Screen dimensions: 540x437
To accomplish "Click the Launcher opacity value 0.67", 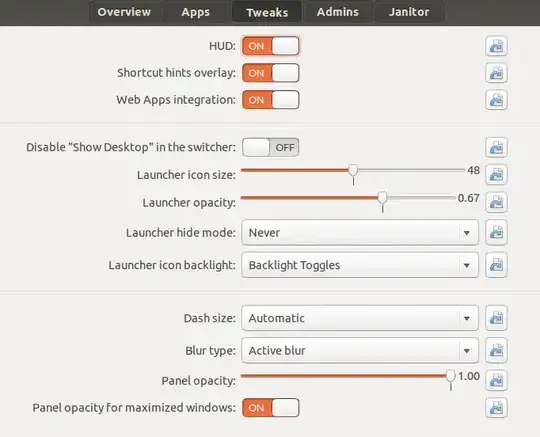I will click(468, 198).
